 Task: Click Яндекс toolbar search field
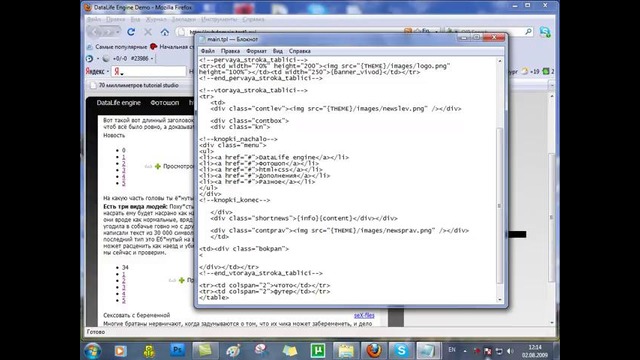coord(149,71)
